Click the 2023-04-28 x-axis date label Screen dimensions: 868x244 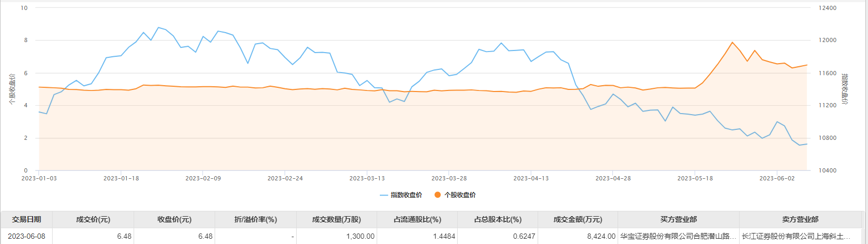pyautogui.click(x=613, y=178)
